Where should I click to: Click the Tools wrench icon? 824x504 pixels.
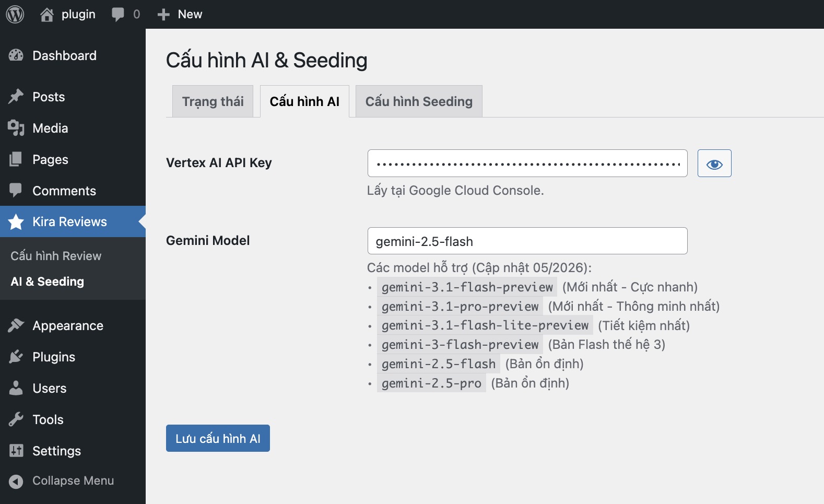point(16,419)
